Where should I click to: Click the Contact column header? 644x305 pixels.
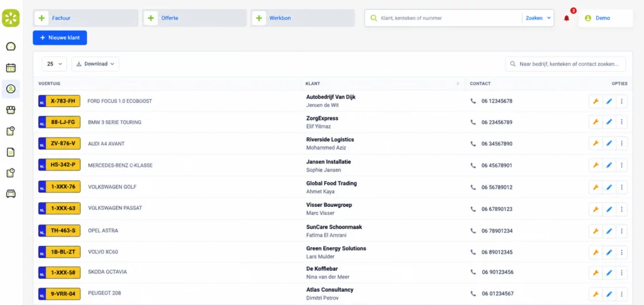pos(480,84)
